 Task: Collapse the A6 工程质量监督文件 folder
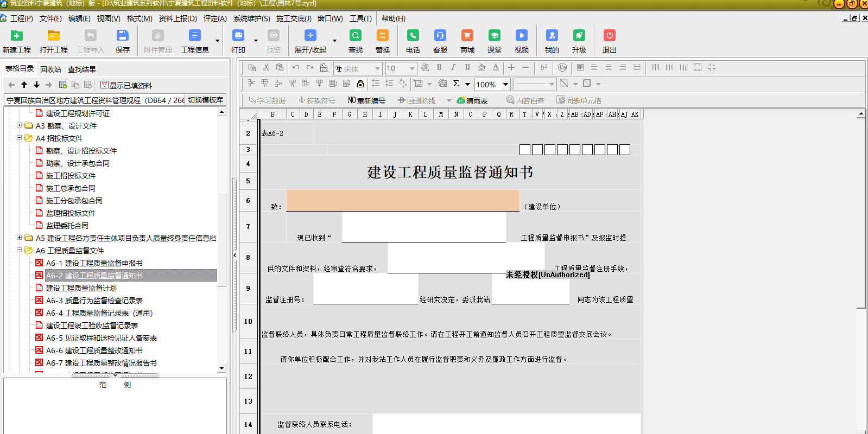(20, 250)
